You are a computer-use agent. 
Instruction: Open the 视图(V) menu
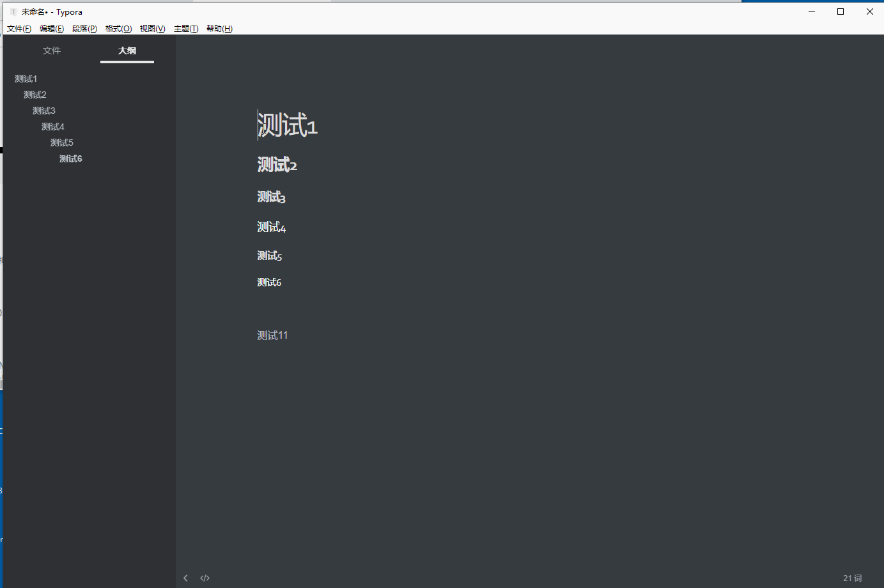[x=152, y=29]
